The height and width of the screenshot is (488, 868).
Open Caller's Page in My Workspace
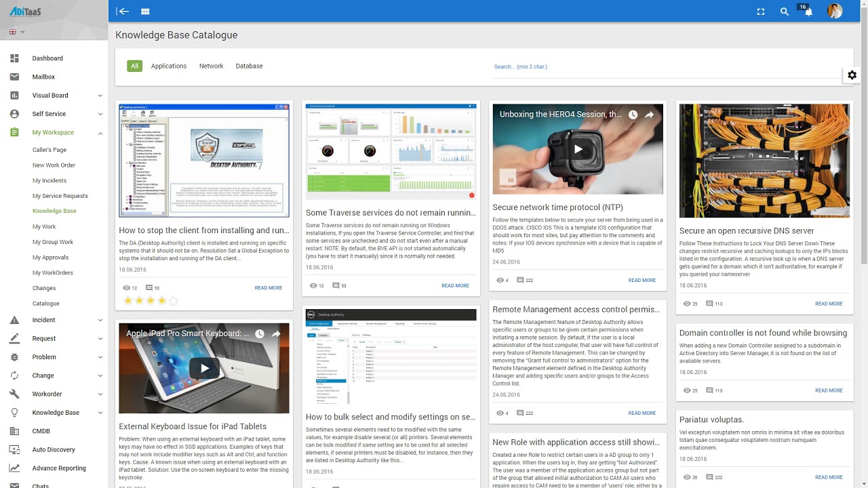point(50,150)
